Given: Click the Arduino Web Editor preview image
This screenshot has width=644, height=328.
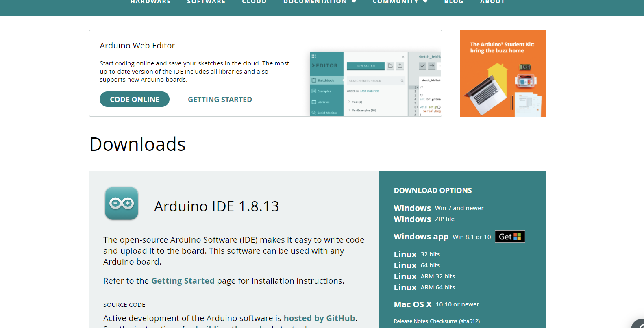Looking at the screenshot, I should point(375,84).
